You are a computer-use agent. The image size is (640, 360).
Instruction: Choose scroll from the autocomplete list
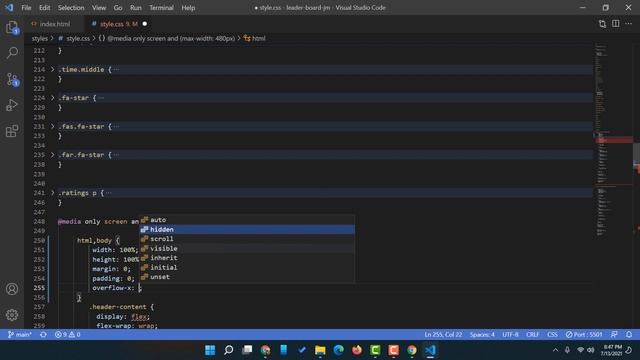click(x=247, y=239)
